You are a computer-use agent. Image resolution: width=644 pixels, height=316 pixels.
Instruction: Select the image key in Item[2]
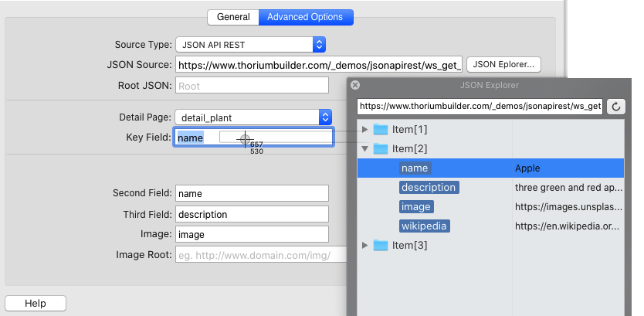click(416, 206)
